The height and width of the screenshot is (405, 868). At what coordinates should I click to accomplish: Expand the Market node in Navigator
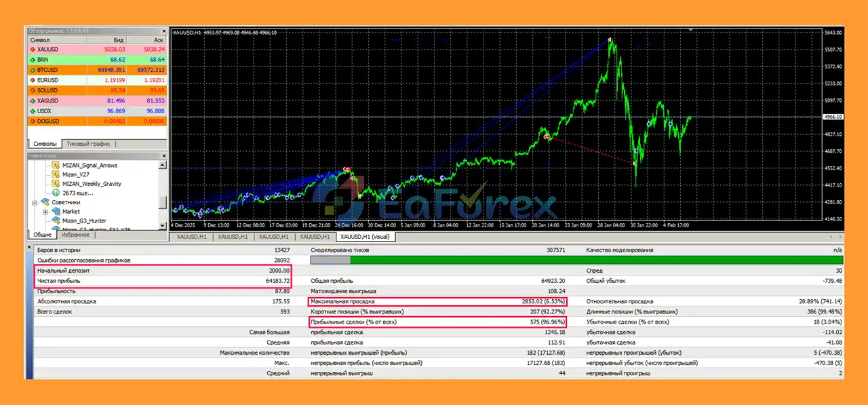coord(45,212)
